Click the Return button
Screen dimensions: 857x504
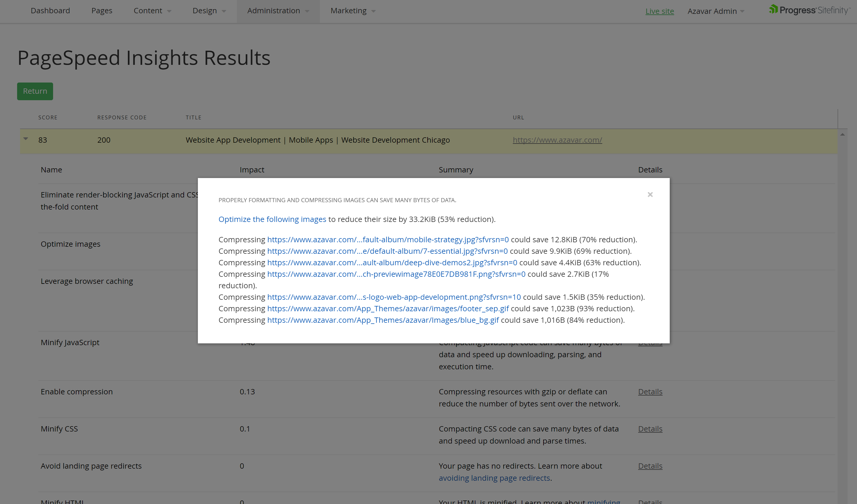click(35, 91)
